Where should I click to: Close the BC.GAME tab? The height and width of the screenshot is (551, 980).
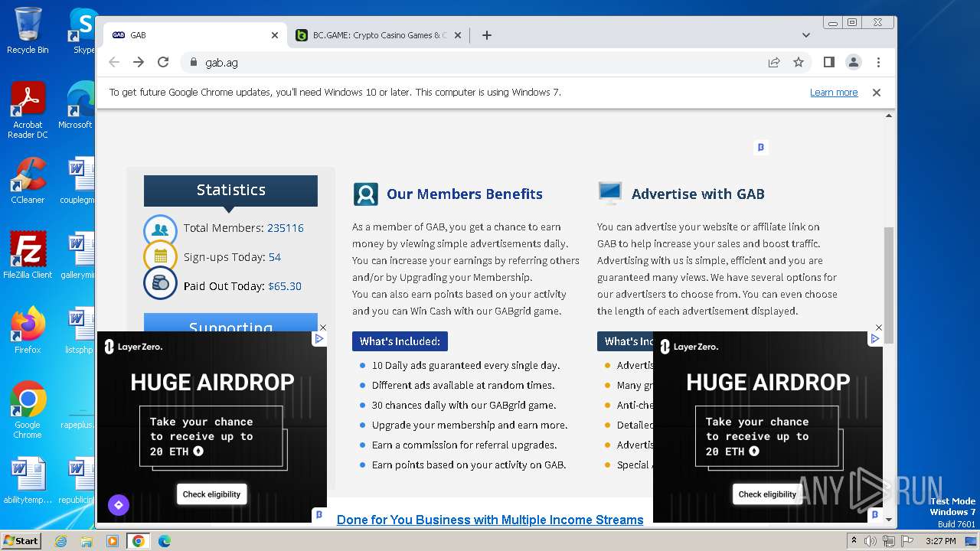point(458,35)
